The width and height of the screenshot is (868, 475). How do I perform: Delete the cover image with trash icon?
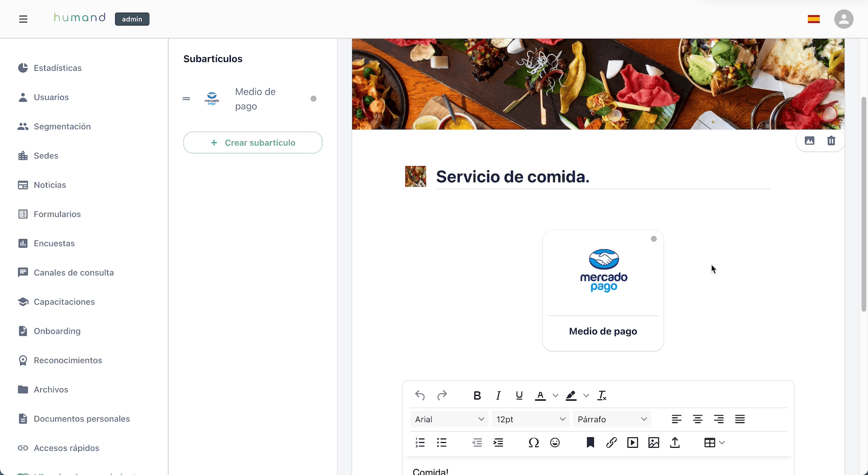coord(831,141)
